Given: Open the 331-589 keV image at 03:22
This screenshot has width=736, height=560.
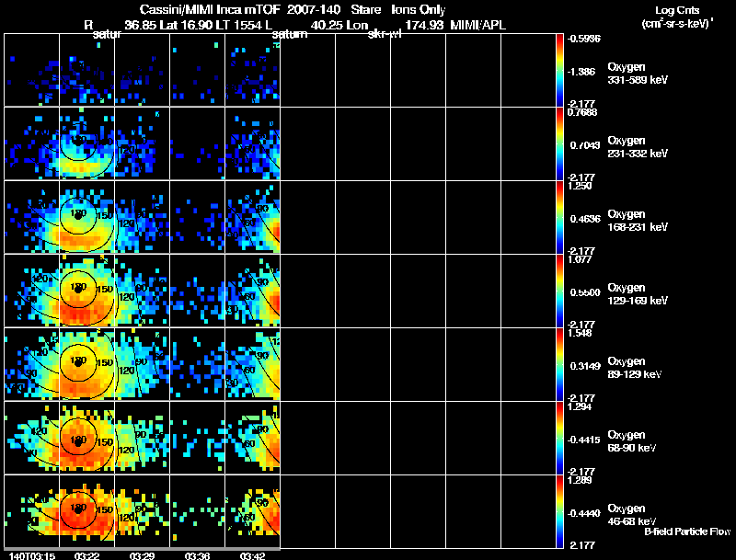Looking at the screenshot, I should click(86, 69).
